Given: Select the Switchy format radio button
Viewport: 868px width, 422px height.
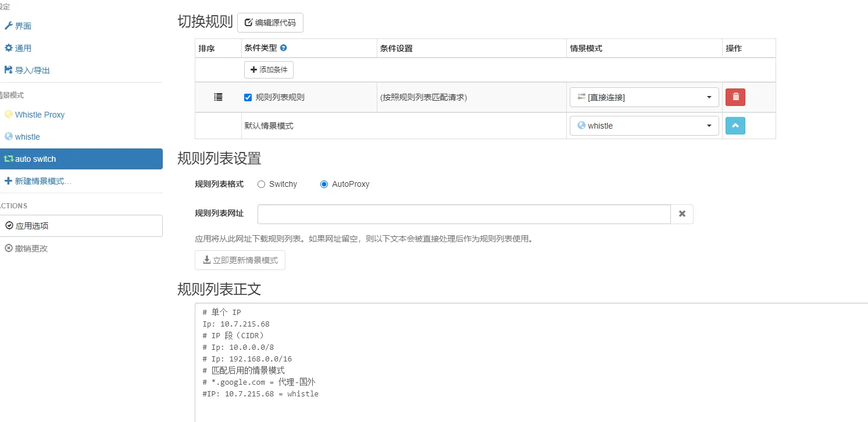Looking at the screenshot, I should [x=261, y=184].
